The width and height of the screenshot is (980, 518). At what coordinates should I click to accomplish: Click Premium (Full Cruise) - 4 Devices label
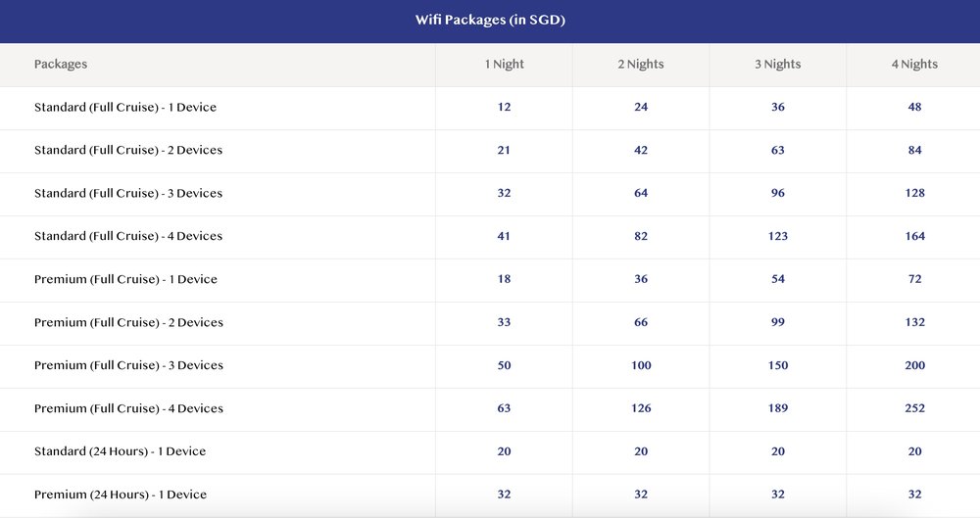pyautogui.click(x=128, y=409)
